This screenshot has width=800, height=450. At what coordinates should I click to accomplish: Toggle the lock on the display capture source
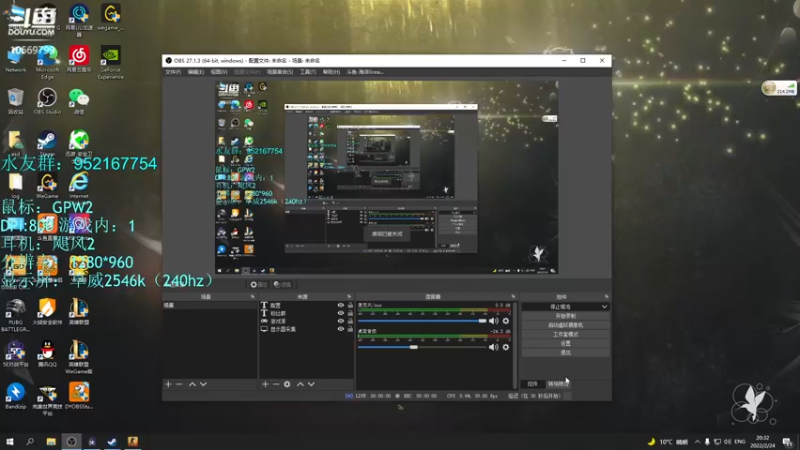[350, 329]
